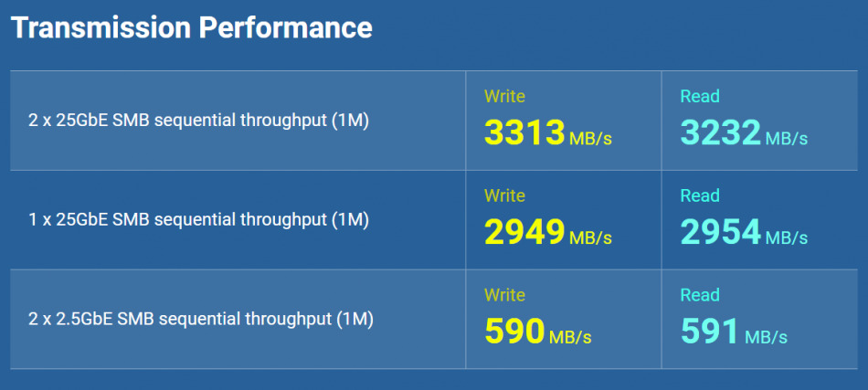Screen dimensions: 868x390
Task: Click the MB/s unit beside 590
Action: pyautogui.click(x=570, y=338)
